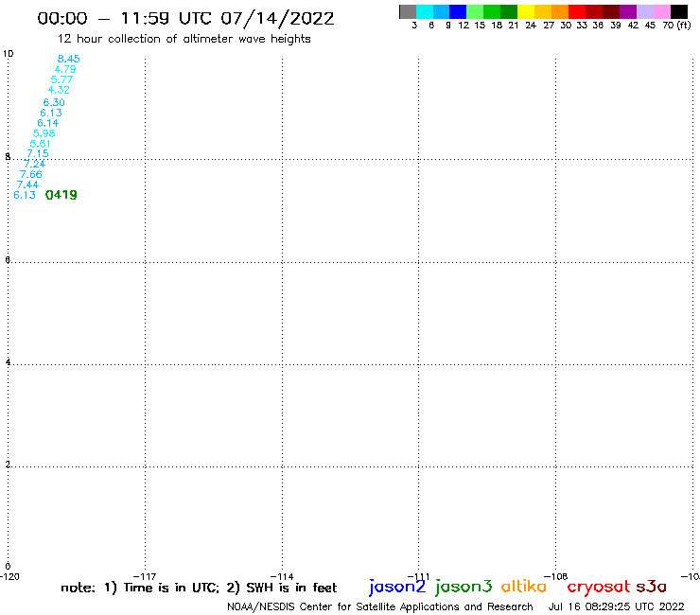Select the lavender swatch in the legend
Image resolution: width=700 pixels, height=615 pixels.
(644, 11)
